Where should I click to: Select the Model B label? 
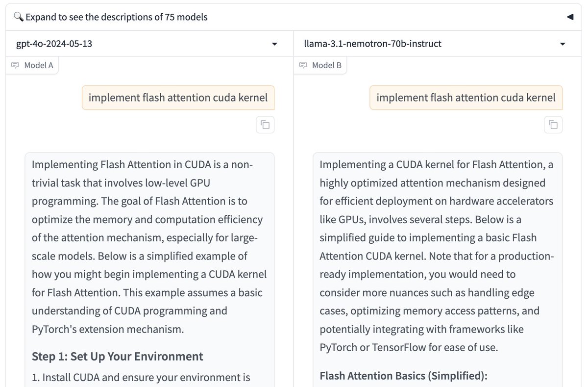pyautogui.click(x=326, y=65)
